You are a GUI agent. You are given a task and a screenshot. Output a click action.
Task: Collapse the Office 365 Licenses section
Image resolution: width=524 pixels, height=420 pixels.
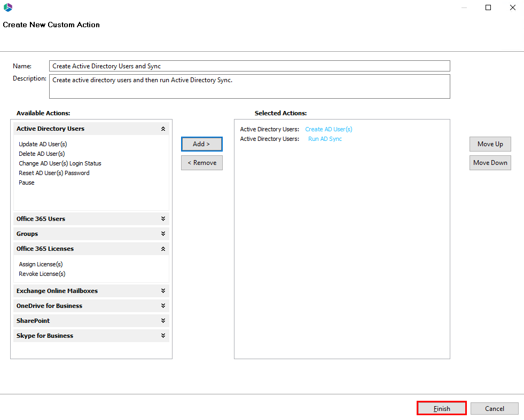[164, 249]
